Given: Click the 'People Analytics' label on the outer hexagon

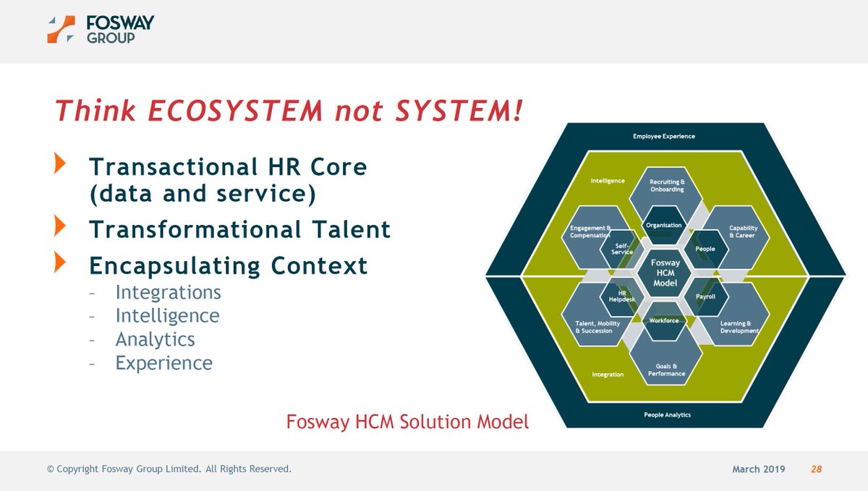Looking at the screenshot, I should (x=667, y=414).
